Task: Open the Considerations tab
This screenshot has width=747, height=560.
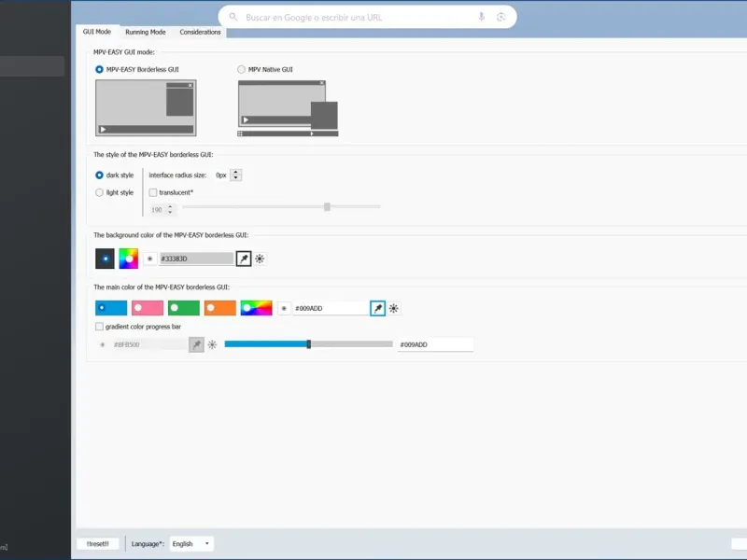Action: pyautogui.click(x=200, y=32)
